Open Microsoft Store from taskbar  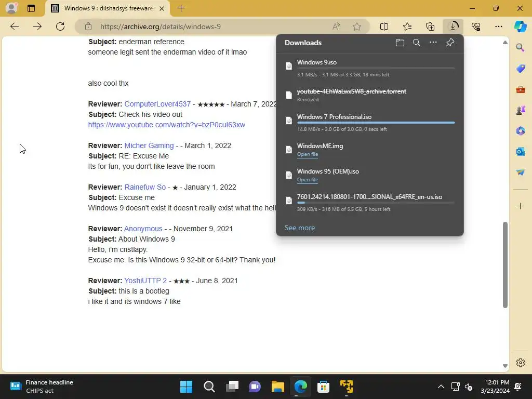click(323, 387)
